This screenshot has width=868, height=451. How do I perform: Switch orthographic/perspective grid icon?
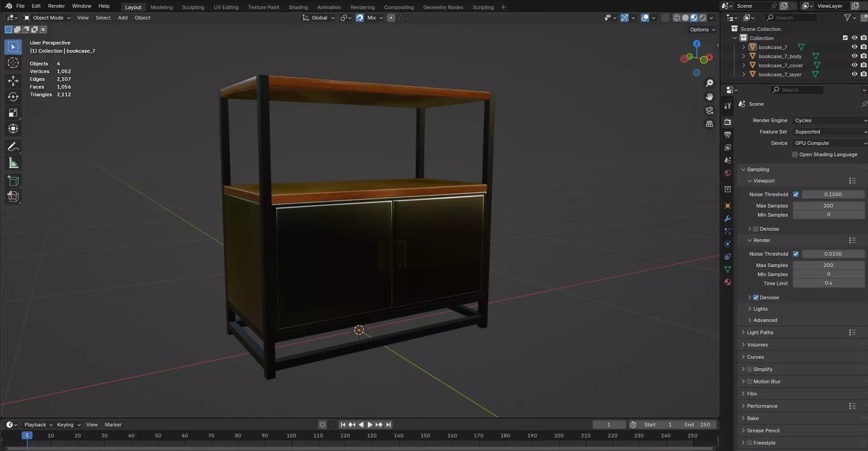pyautogui.click(x=709, y=124)
